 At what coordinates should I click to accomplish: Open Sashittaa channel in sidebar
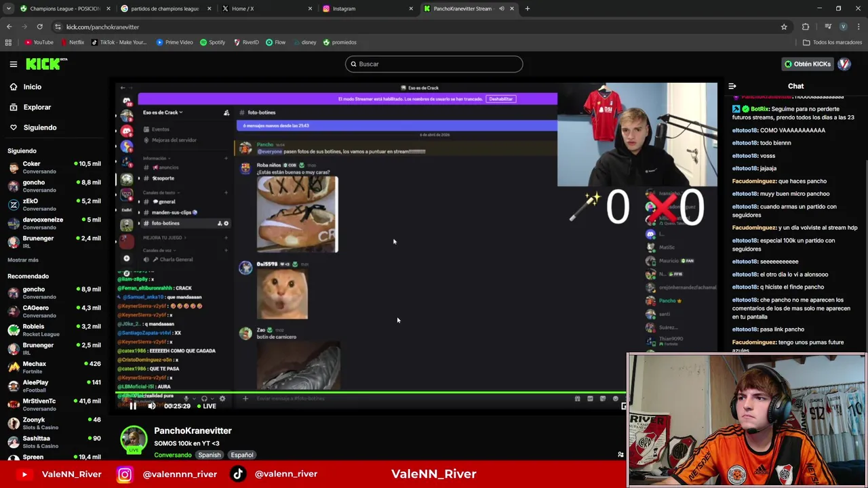coord(54,442)
